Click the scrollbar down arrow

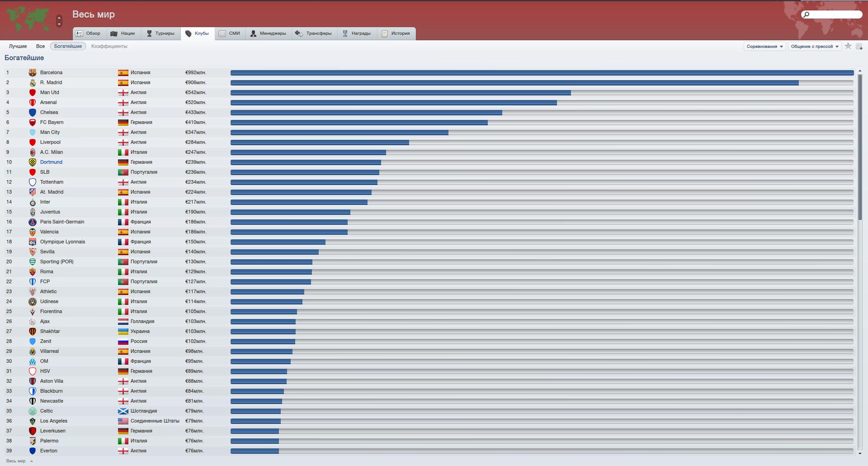click(x=860, y=453)
